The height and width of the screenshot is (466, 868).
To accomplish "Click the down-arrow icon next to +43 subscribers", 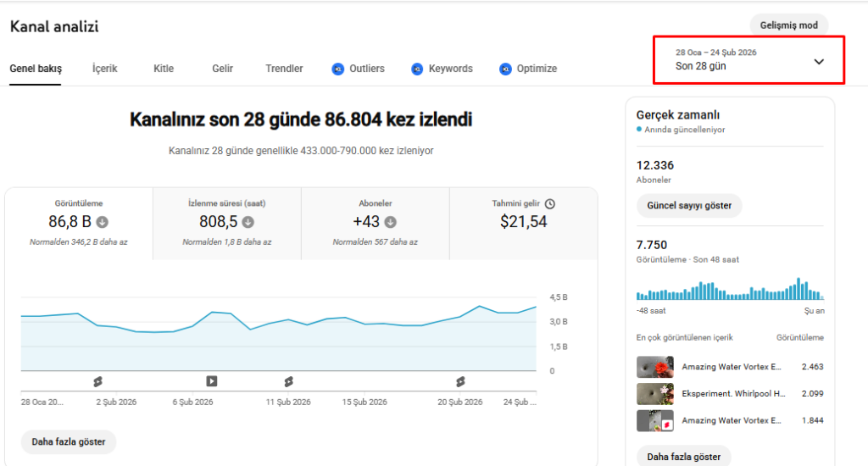I will click(x=391, y=223).
